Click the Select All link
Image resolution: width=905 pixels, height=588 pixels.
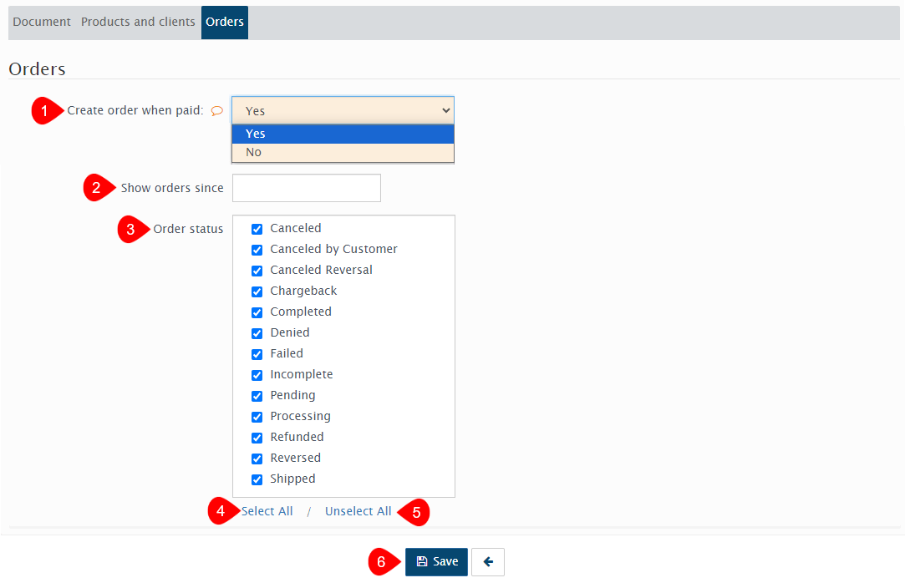pyautogui.click(x=267, y=511)
